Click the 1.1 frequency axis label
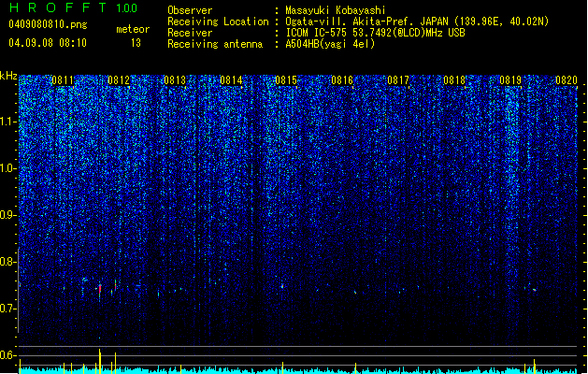The height and width of the screenshot is (374, 588). 8,122
